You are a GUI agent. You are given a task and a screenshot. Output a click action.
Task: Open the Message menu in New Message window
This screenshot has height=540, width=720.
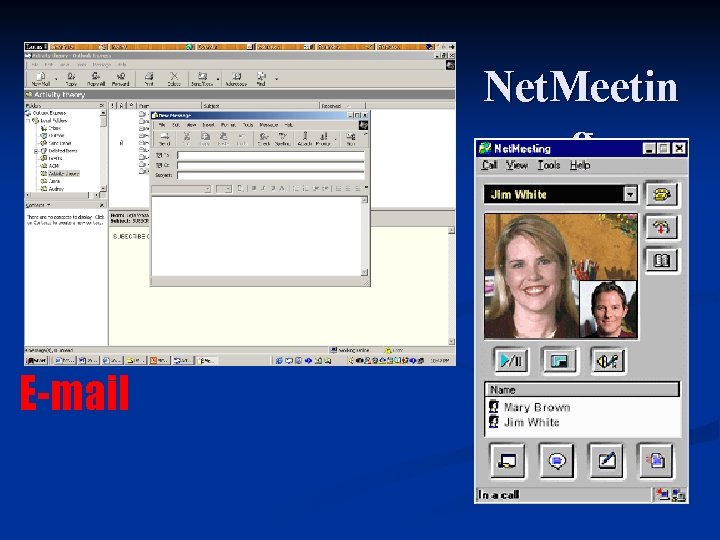(x=269, y=125)
